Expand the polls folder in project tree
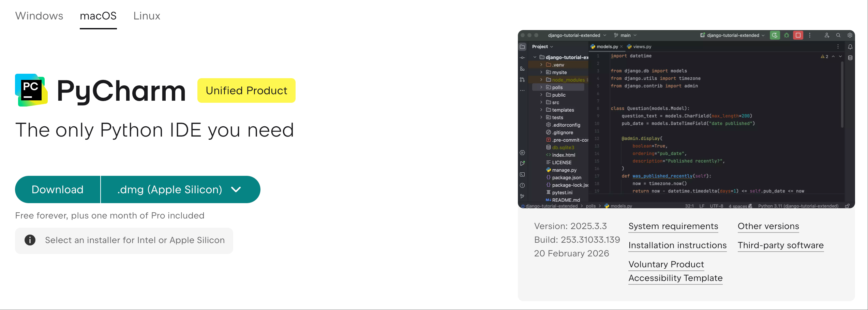Viewport: 868px width, 310px height. click(x=541, y=87)
